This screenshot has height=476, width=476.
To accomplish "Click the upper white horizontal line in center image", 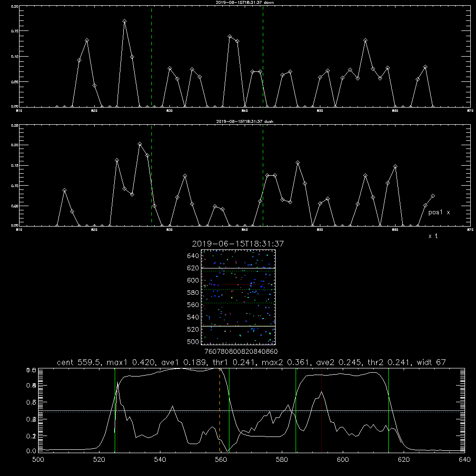I will [x=238, y=268].
